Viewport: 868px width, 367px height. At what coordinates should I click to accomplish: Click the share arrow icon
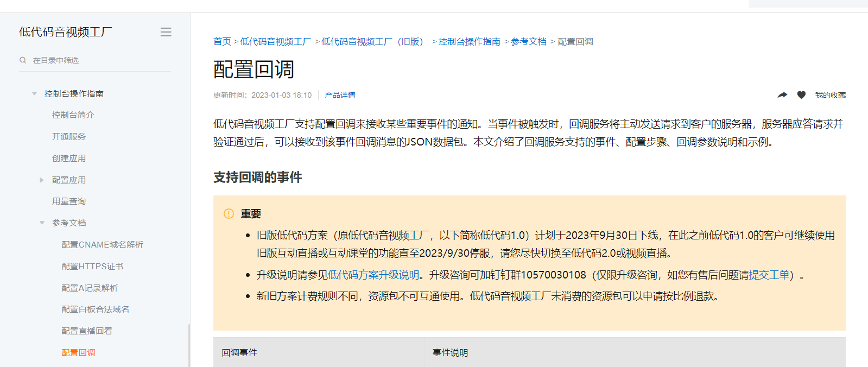pos(782,95)
